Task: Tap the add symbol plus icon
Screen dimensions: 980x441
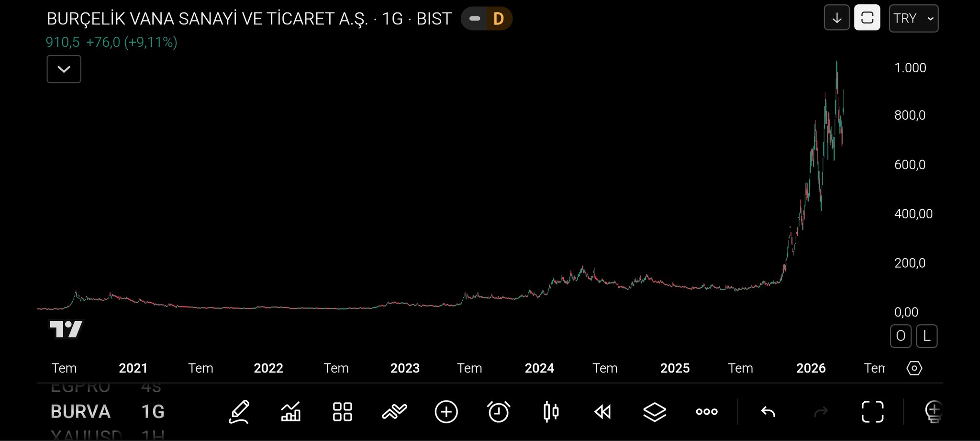Action: tap(446, 412)
